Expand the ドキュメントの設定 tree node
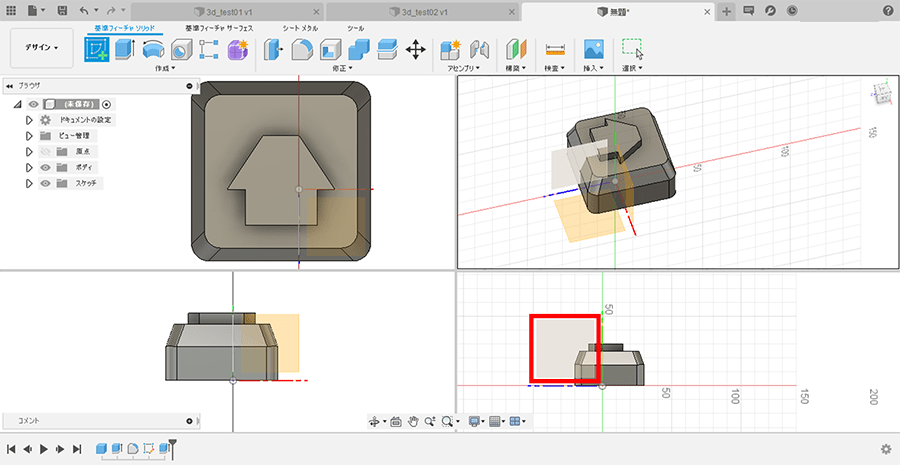Screen dimensions: 900x465 (29, 119)
